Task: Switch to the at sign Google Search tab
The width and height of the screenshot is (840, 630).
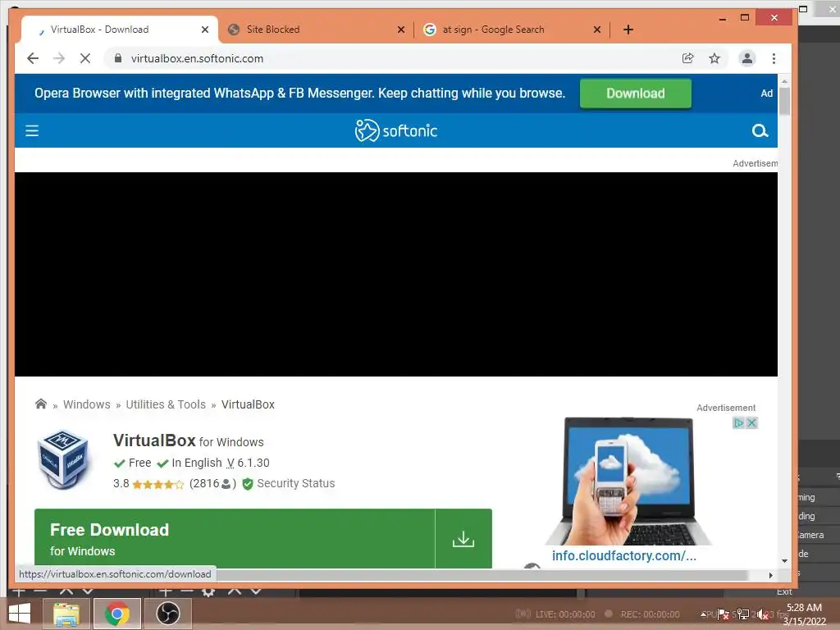Action: (x=512, y=30)
